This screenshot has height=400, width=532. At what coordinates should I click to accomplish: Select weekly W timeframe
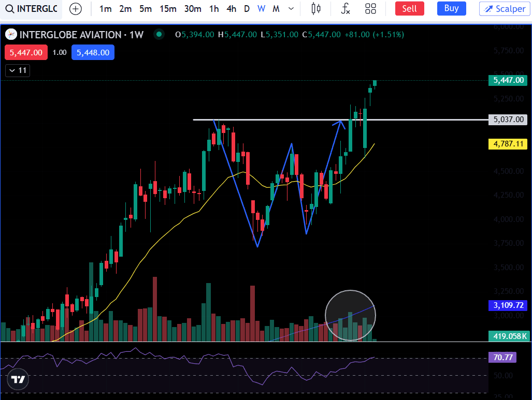[261, 9]
